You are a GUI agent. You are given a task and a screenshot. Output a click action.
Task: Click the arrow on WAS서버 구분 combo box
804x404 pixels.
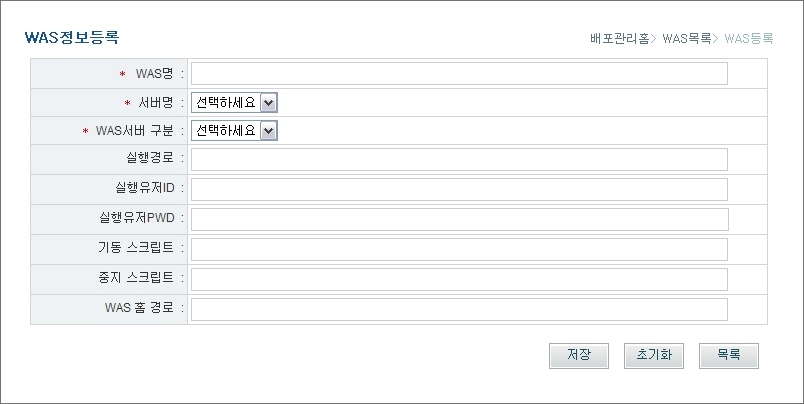[x=268, y=131]
